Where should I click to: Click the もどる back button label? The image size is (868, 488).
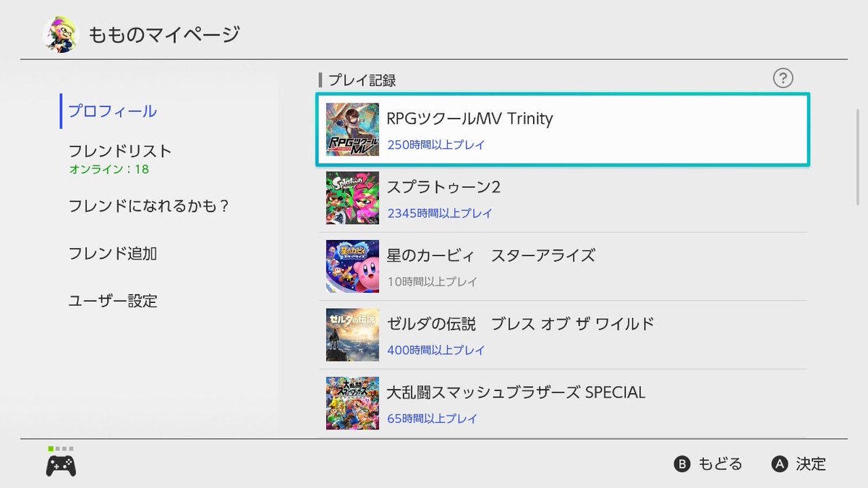719,464
